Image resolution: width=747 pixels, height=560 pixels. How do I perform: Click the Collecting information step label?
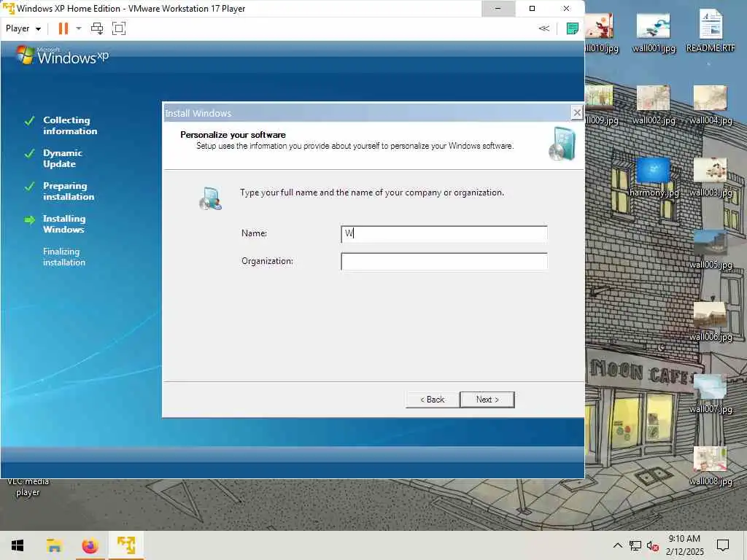[x=70, y=125]
